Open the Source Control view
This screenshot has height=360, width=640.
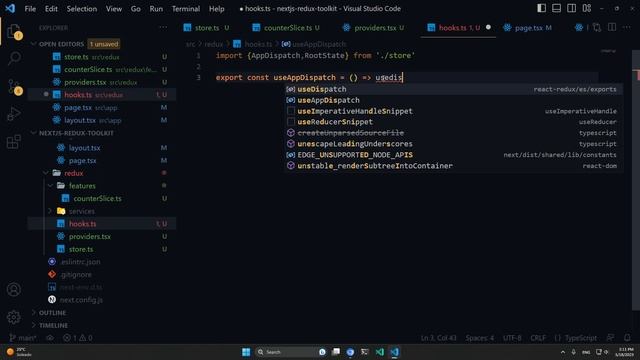coord(14,87)
